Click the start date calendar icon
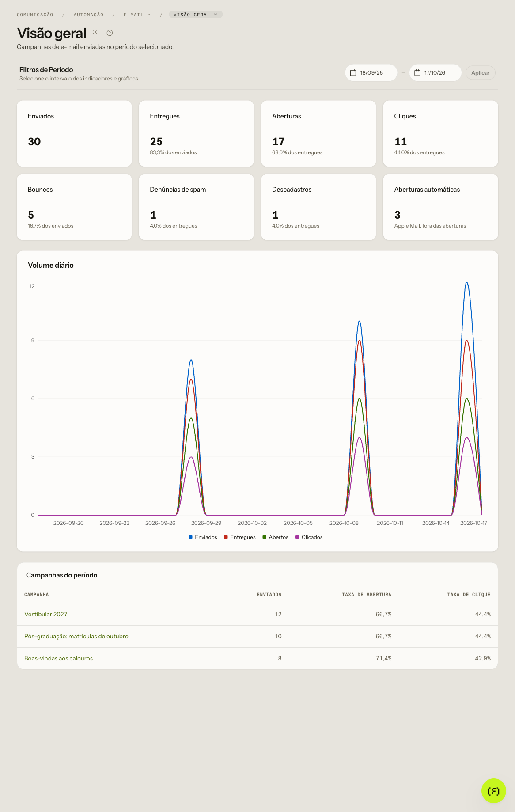This screenshot has height=812, width=515. pos(353,73)
